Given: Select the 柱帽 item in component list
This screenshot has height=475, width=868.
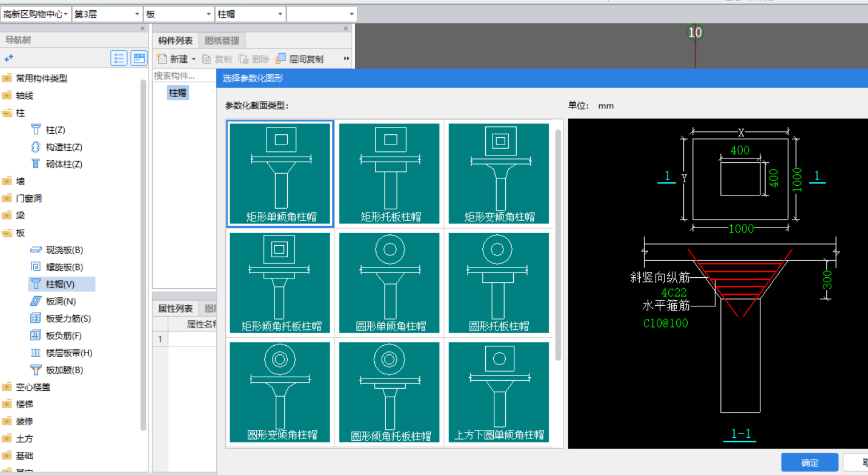Looking at the screenshot, I should coord(177,93).
